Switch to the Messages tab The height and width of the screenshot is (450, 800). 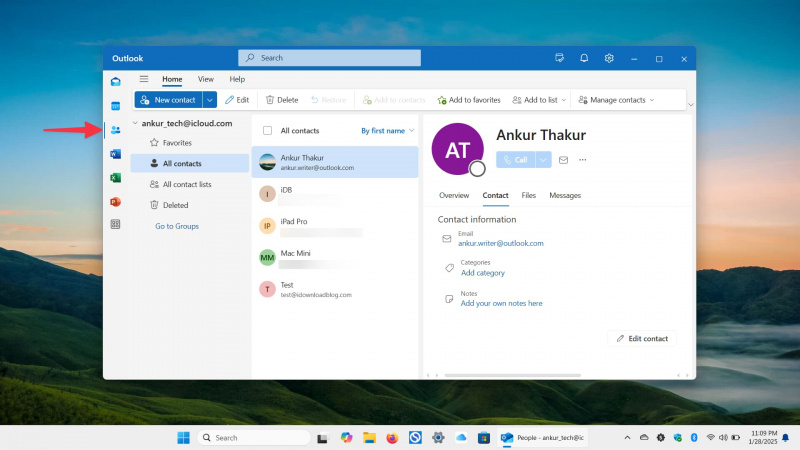pos(565,195)
